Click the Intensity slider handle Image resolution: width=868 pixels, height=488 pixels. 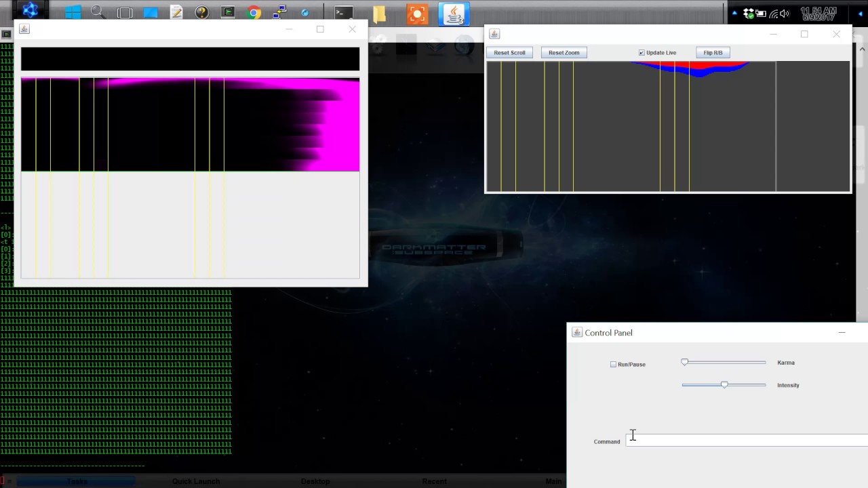point(724,385)
